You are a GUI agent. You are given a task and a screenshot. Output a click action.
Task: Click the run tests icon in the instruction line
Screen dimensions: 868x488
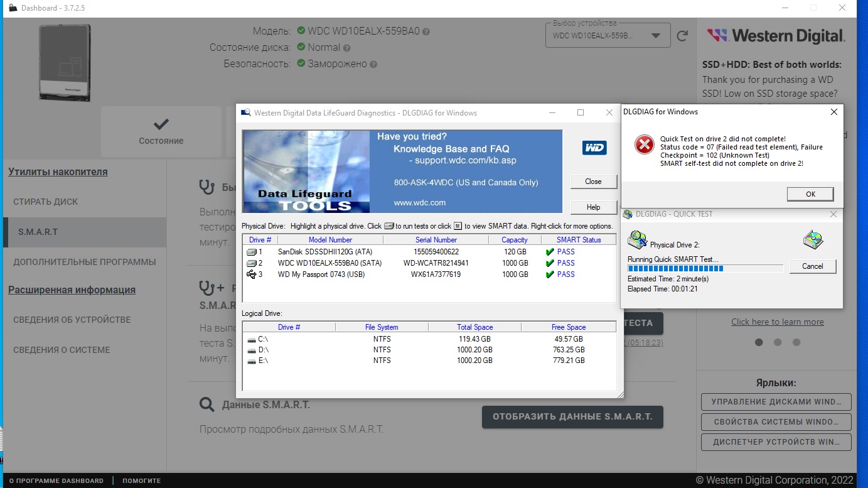click(389, 226)
